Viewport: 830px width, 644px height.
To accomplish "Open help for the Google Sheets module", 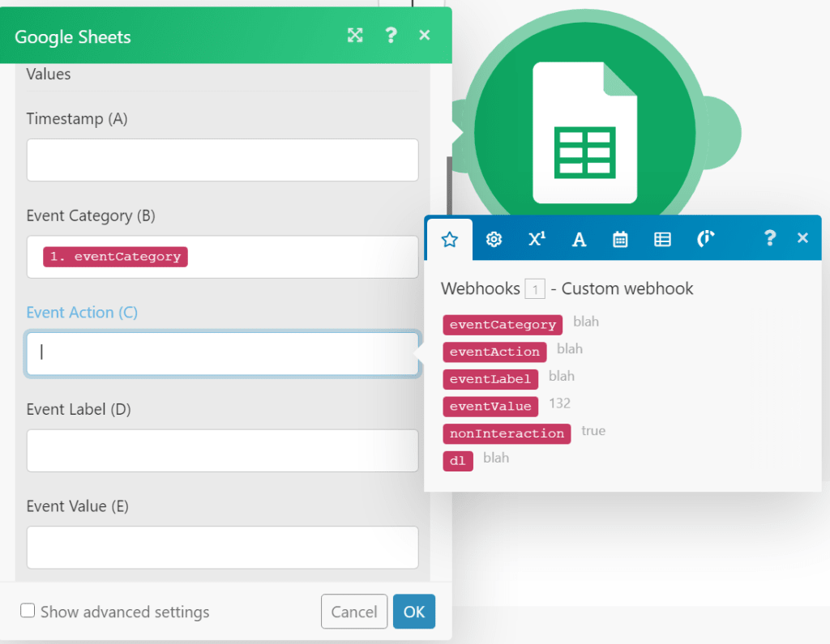I will (x=391, y=36).
